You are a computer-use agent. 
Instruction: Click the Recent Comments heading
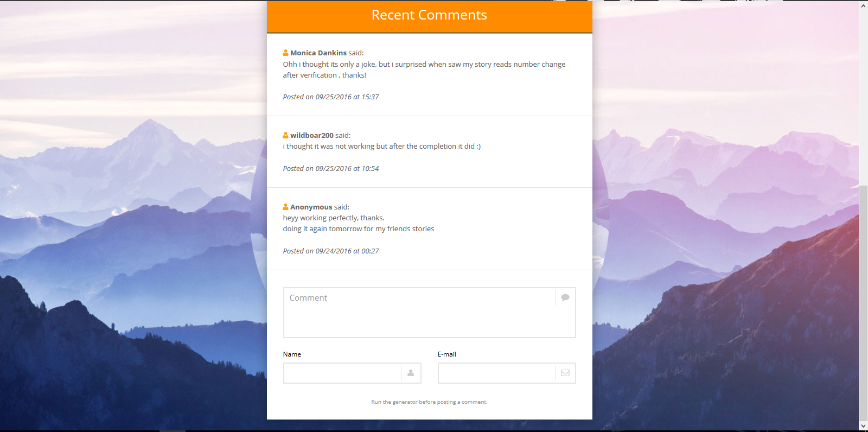pyautogui.click(x=429, y=15)
